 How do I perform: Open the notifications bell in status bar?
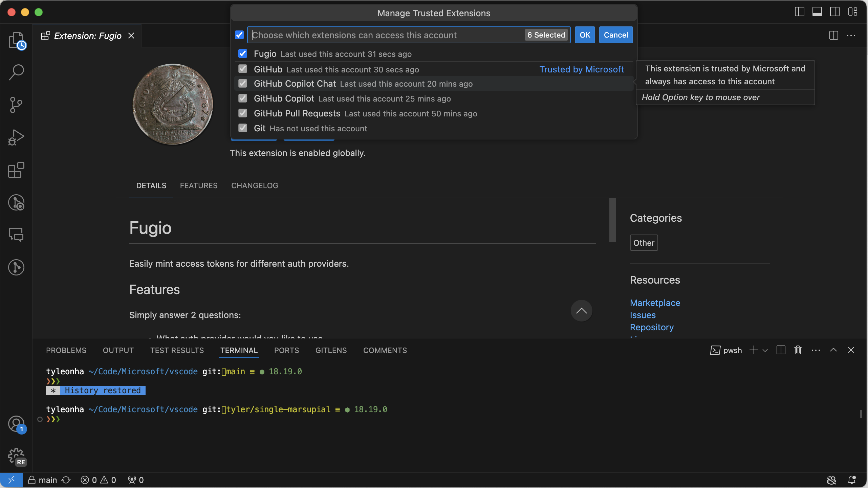click(x=852, y=480)
